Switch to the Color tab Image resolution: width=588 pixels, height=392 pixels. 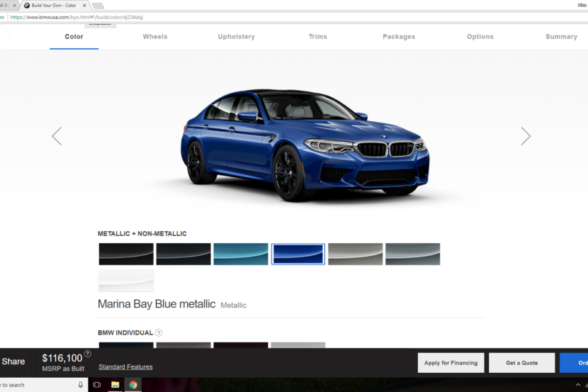pos(74,37)
